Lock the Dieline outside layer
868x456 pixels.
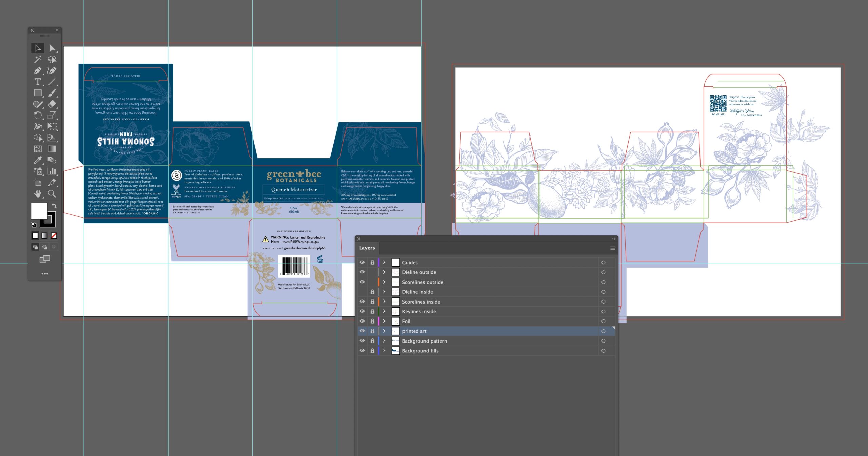tap(372, 272)
